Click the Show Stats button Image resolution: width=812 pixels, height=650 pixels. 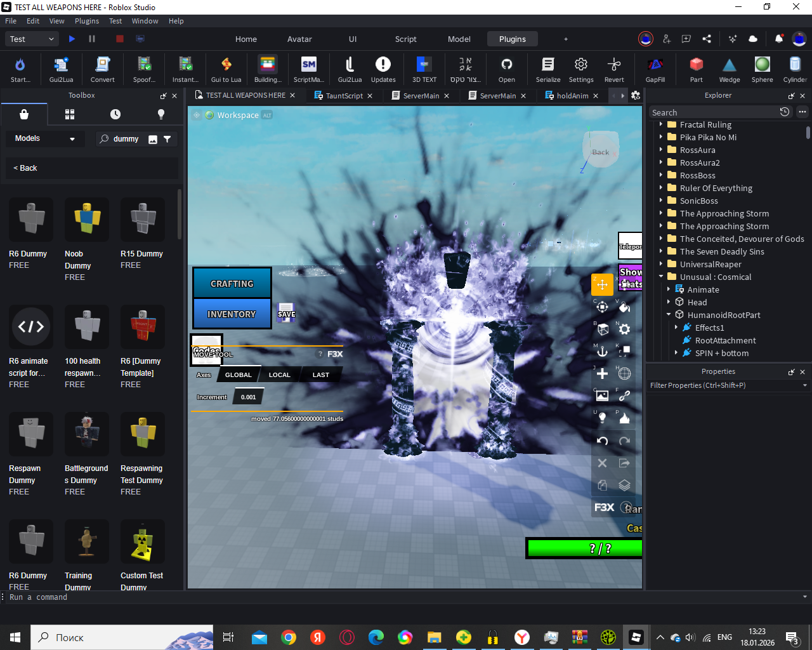click(631, 278)
